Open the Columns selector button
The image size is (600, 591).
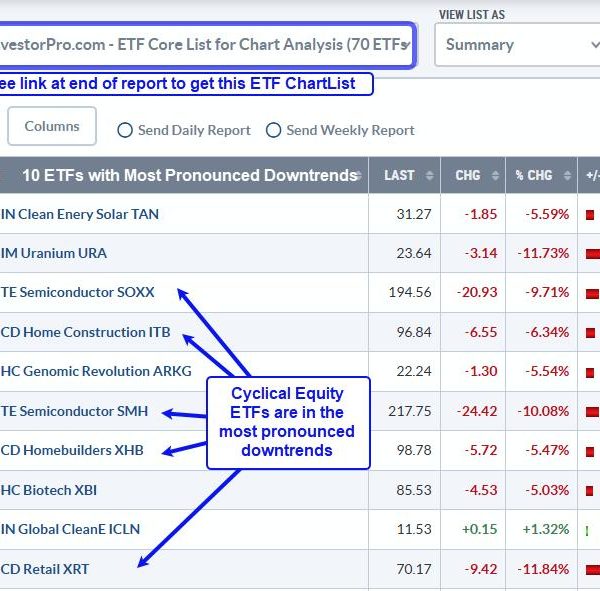52,126
